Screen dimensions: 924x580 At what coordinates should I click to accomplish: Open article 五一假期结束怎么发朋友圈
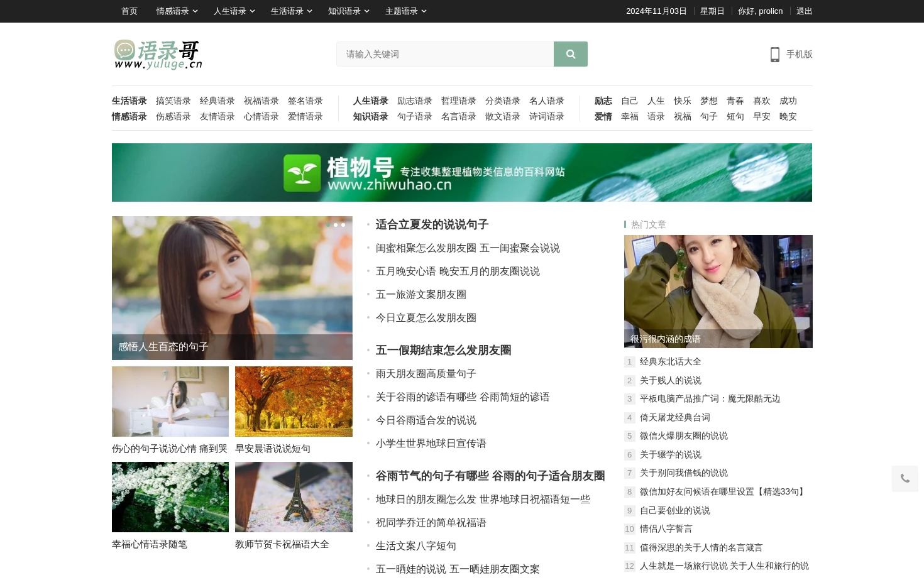443,350
